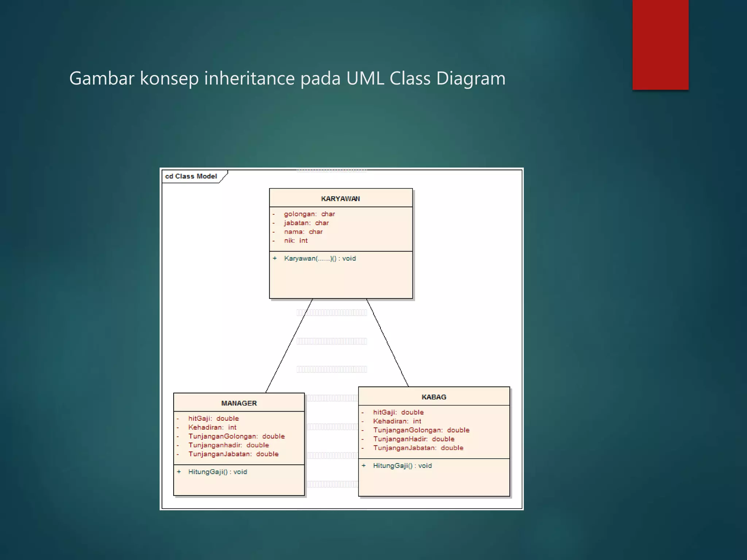
Task: Click the red rectangle decoration
Action: [660, 44]
